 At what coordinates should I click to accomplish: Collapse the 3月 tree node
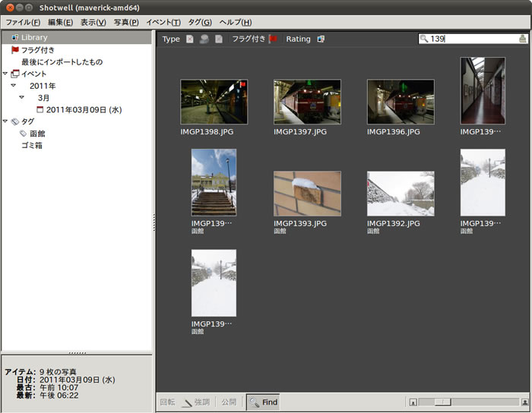coord(21,97)
